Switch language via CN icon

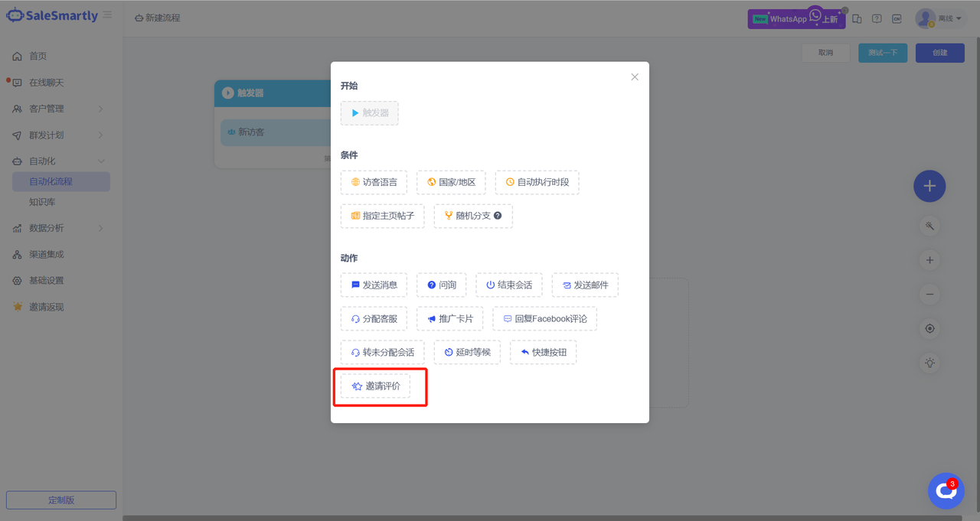(x=897, y=19)
